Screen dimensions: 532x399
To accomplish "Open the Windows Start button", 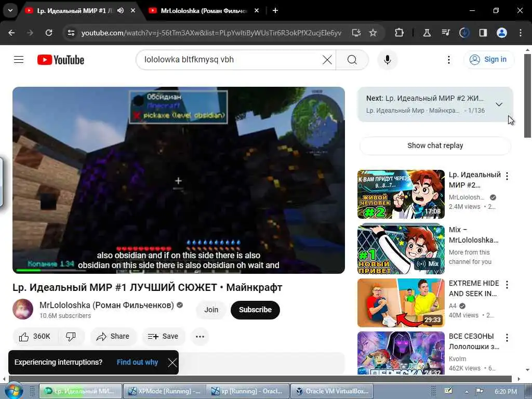I will click(14, 391).
